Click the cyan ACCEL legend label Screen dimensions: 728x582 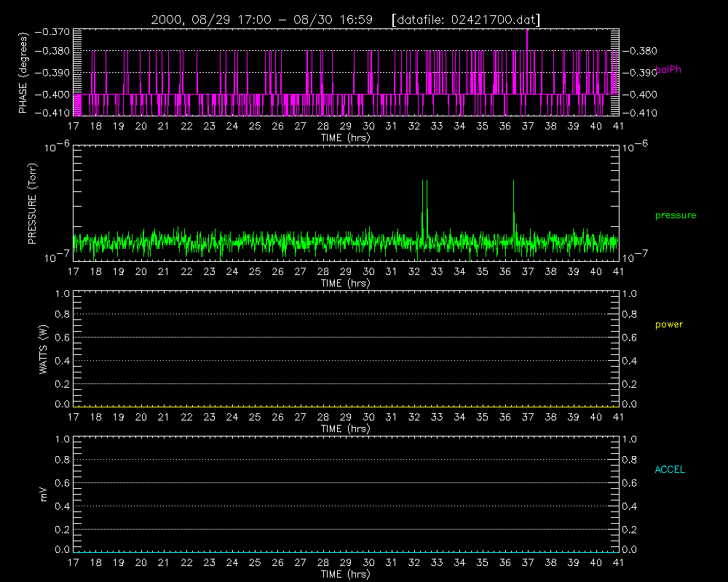click(x=670, y=470)
